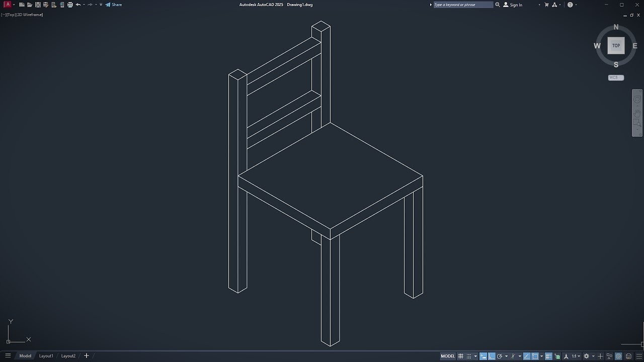
Task: Undo the last action
Action: [78, 5]
